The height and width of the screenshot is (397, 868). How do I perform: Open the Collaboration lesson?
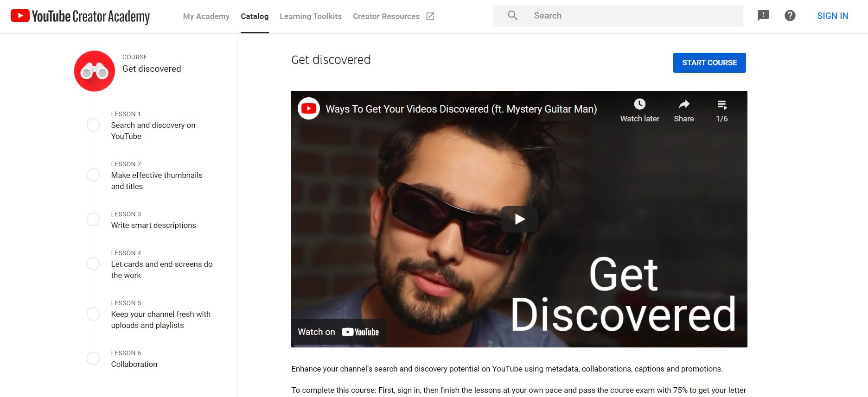coord(134,364)
